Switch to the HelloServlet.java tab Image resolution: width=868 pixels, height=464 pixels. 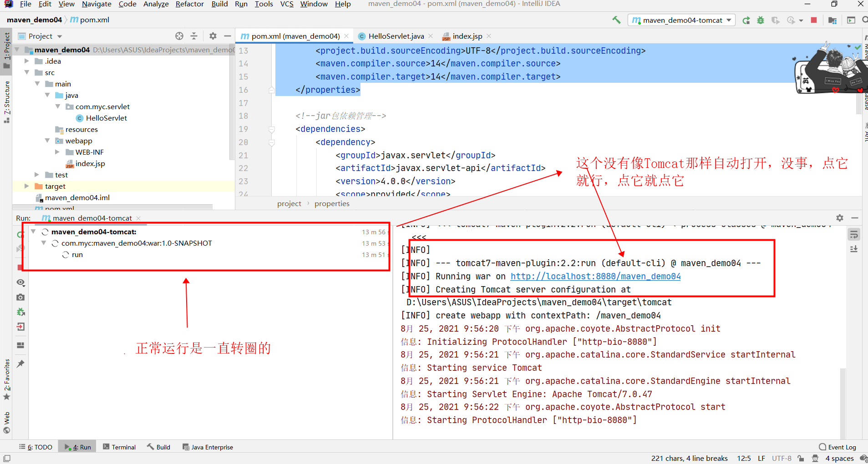click(396, 36)
